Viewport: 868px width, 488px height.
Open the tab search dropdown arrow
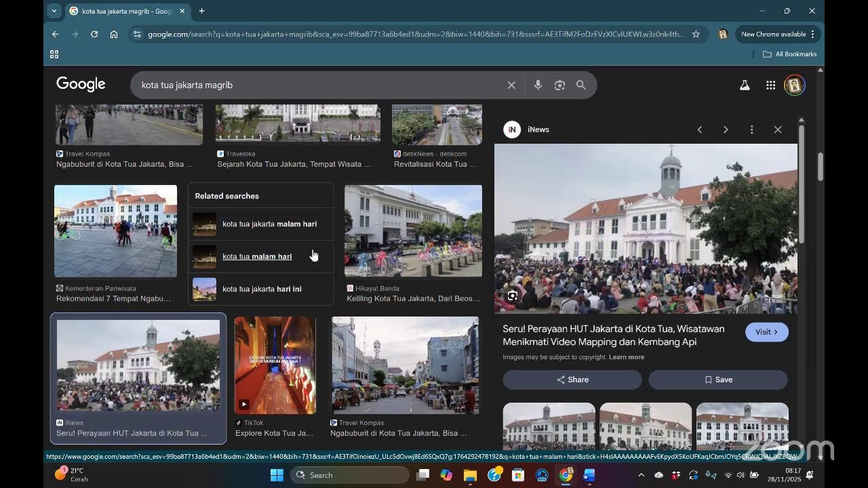tap(54, 11)
